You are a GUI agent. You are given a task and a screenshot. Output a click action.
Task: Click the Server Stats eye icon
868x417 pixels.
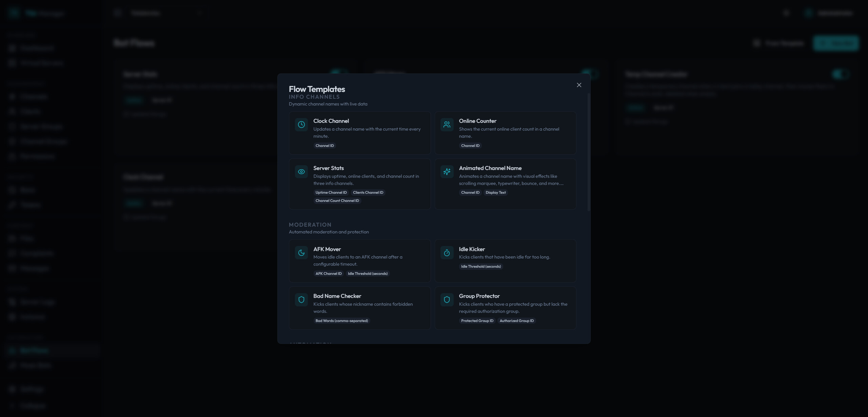(x=301, y=172)
